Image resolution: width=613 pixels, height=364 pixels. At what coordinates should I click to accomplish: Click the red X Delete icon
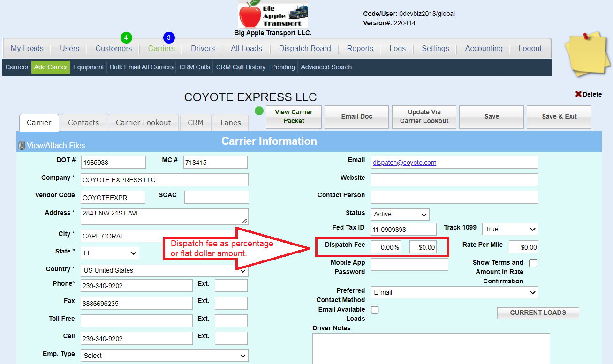click(578, 94)
